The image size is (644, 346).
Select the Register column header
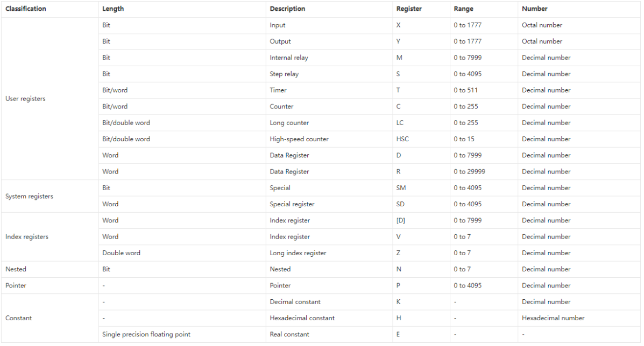(409, 9)
